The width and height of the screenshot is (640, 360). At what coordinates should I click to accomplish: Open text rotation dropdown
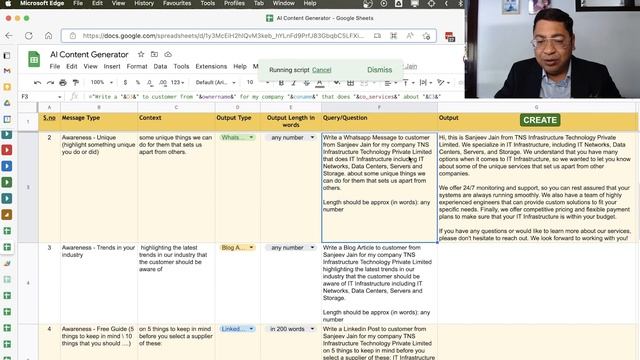(443, 83)
